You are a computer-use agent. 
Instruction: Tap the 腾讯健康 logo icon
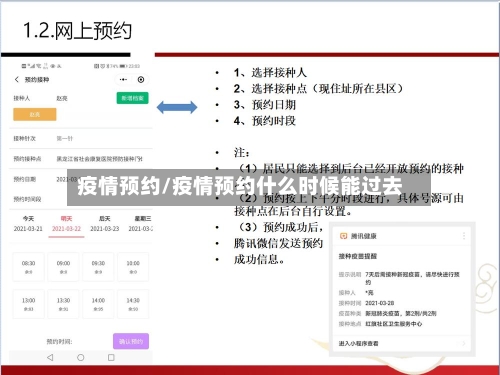coord(343,236)
